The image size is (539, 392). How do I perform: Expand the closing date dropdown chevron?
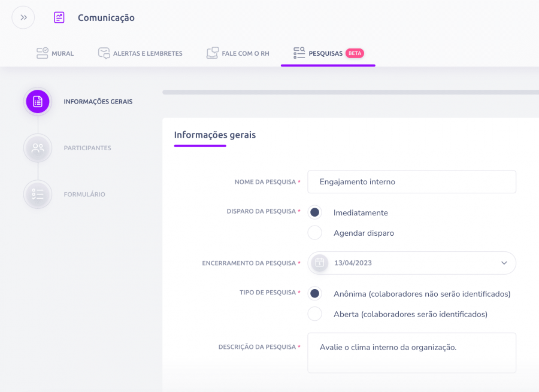pos(504,263)
